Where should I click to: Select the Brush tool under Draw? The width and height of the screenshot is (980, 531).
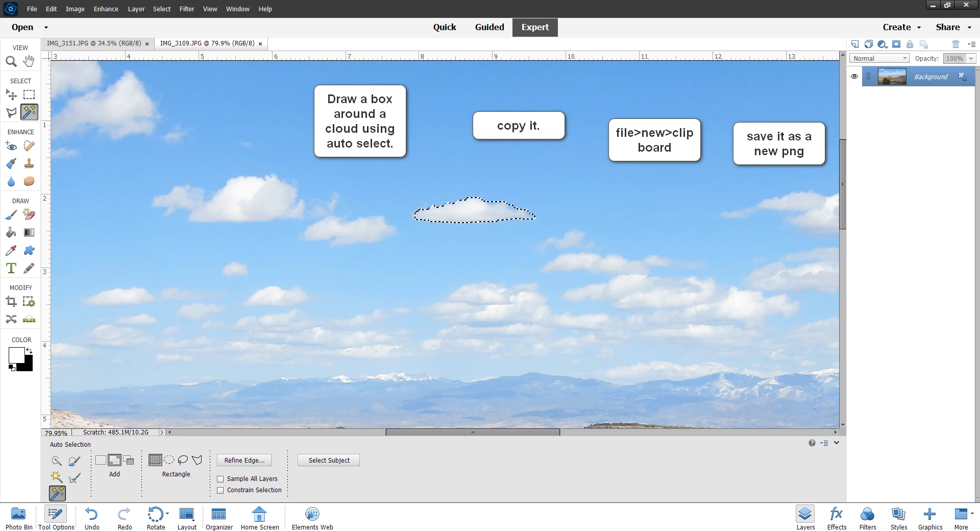click(11, 215)
